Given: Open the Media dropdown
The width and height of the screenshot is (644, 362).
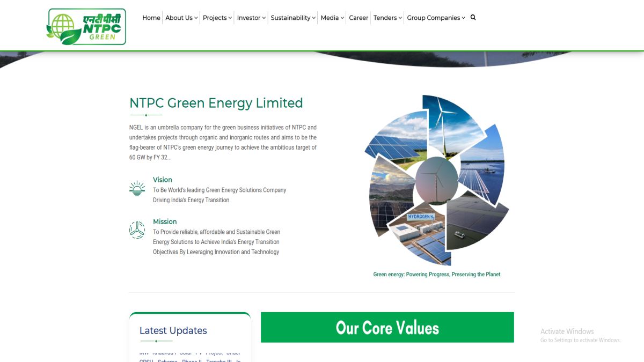Looking at the screenshot, I should tap(332, 18).
